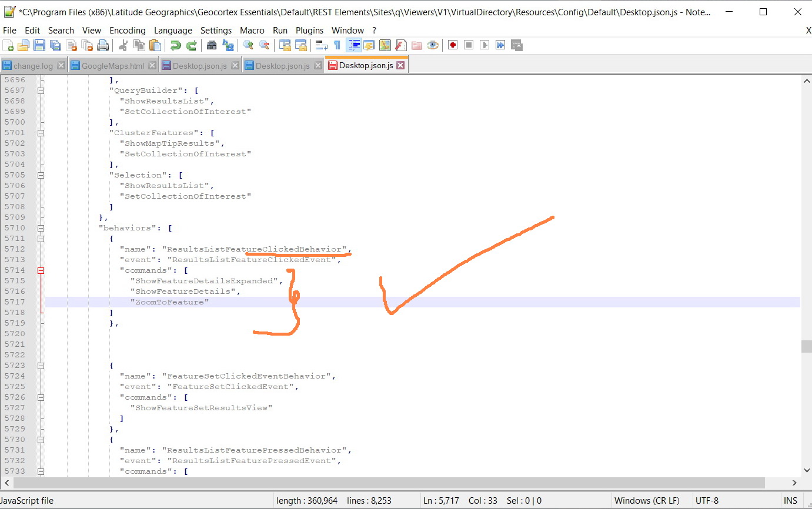Screen dimensions: 812x509
Task: Click the Windows (CR LF) line ending indicator
Action: 647,501
